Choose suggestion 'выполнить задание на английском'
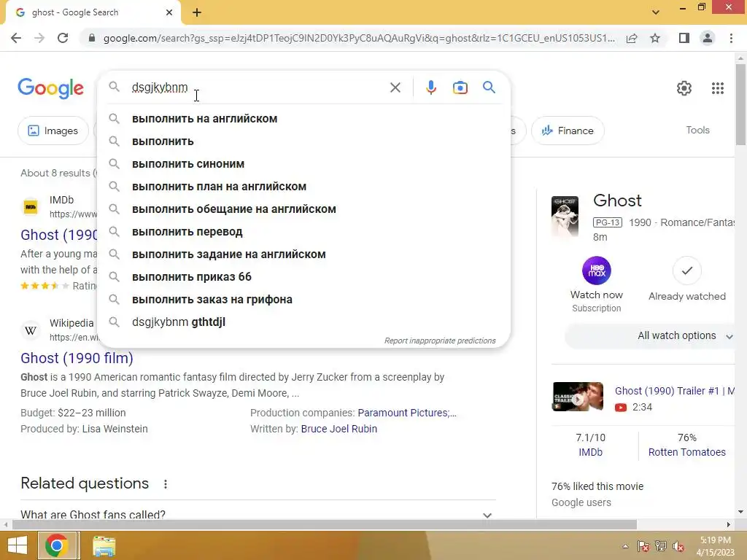 [303, 254]
